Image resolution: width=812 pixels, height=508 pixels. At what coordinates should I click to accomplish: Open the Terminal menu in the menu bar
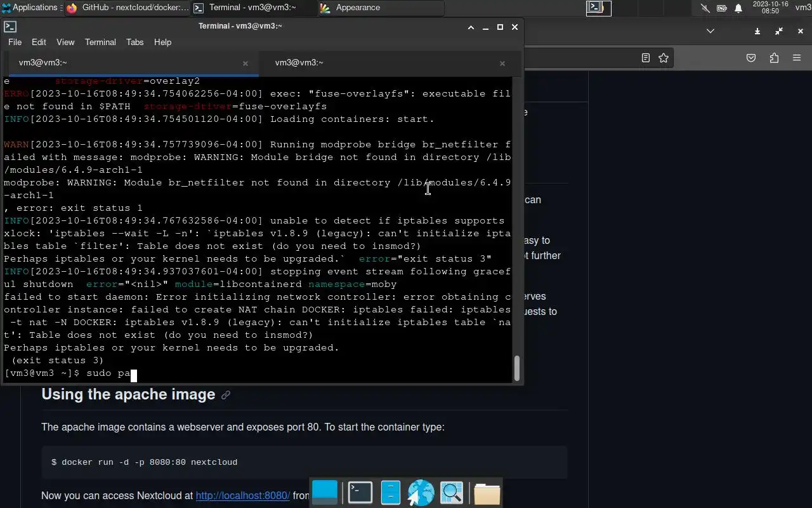click(x=100, y=42)
